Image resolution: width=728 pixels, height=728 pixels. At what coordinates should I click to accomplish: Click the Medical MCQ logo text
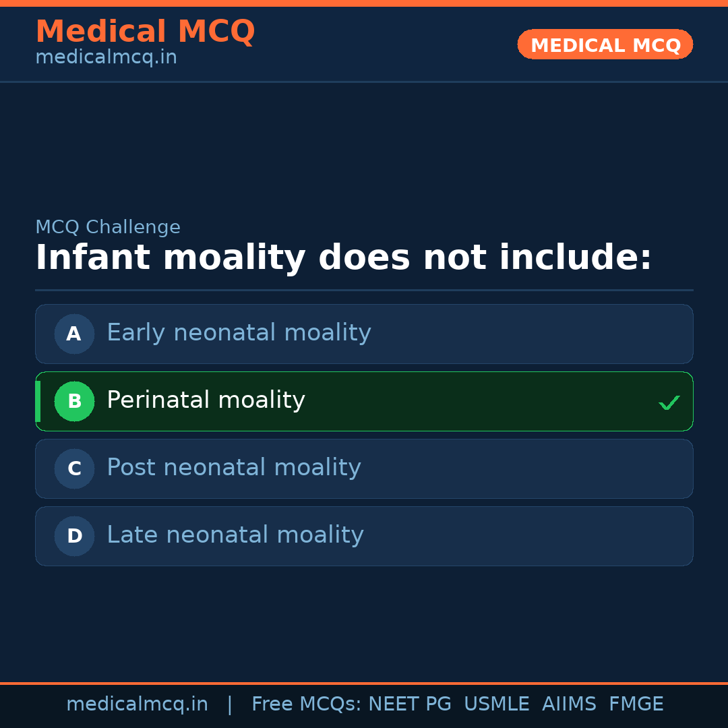(x=146, y=31)
